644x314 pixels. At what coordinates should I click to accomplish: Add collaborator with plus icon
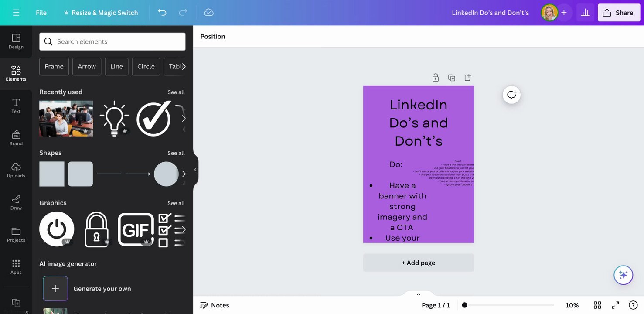(564, 13)
